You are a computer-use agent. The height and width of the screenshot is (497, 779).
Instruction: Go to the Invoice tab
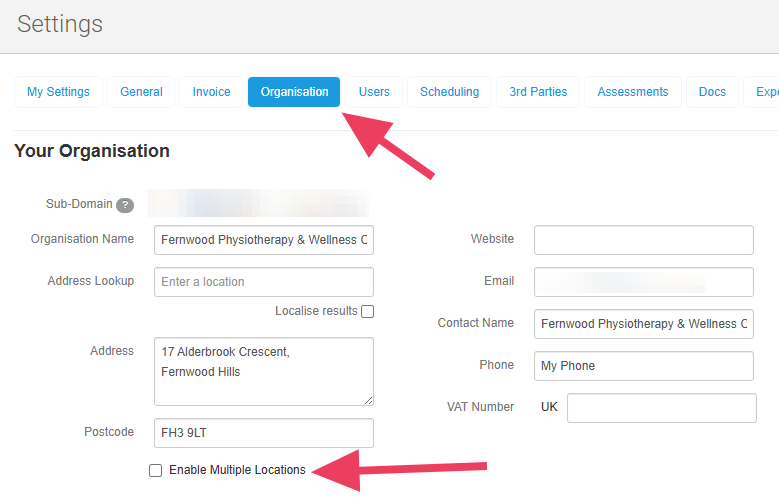tap(211, 92)
